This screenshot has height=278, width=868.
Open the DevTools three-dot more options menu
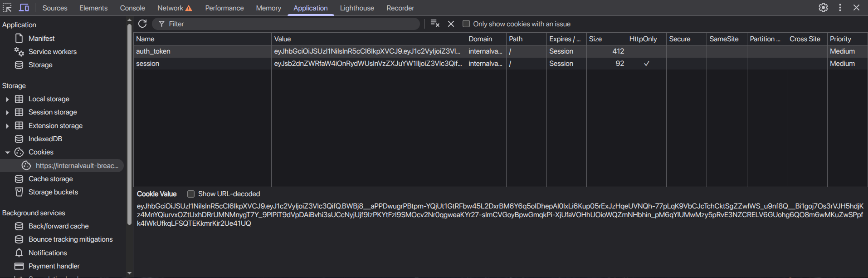coord(840,8)
